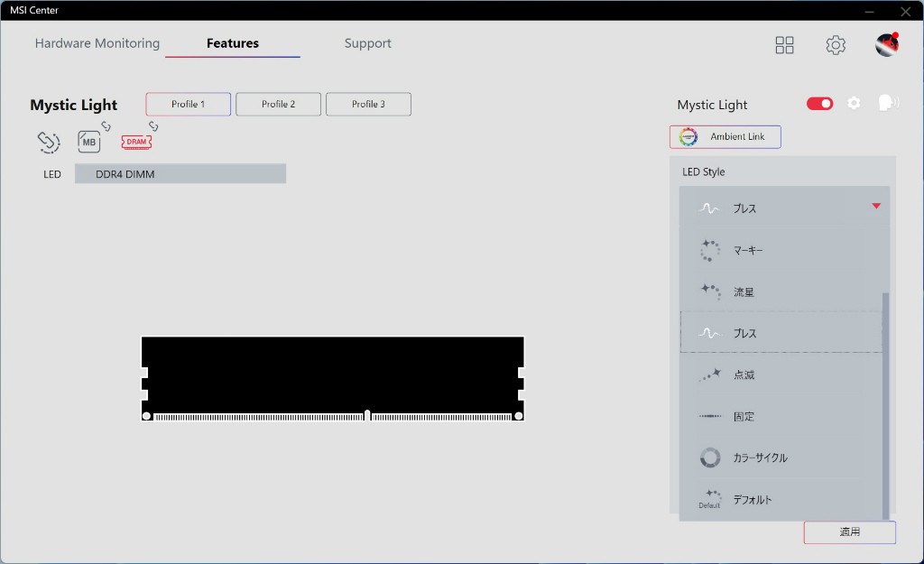Open MSI Center settings gear in header
The width and height of the screenshot is (924, 564).
click(836, 45)
